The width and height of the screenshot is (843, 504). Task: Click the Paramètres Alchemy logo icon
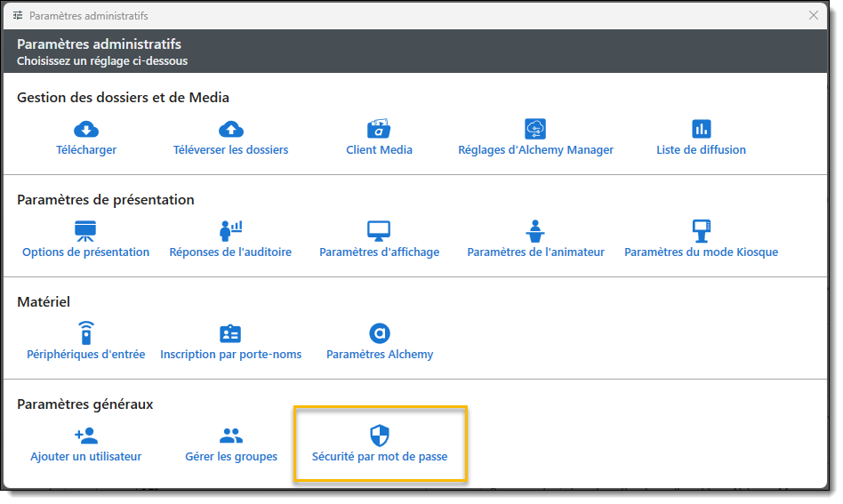coord(380,333)
